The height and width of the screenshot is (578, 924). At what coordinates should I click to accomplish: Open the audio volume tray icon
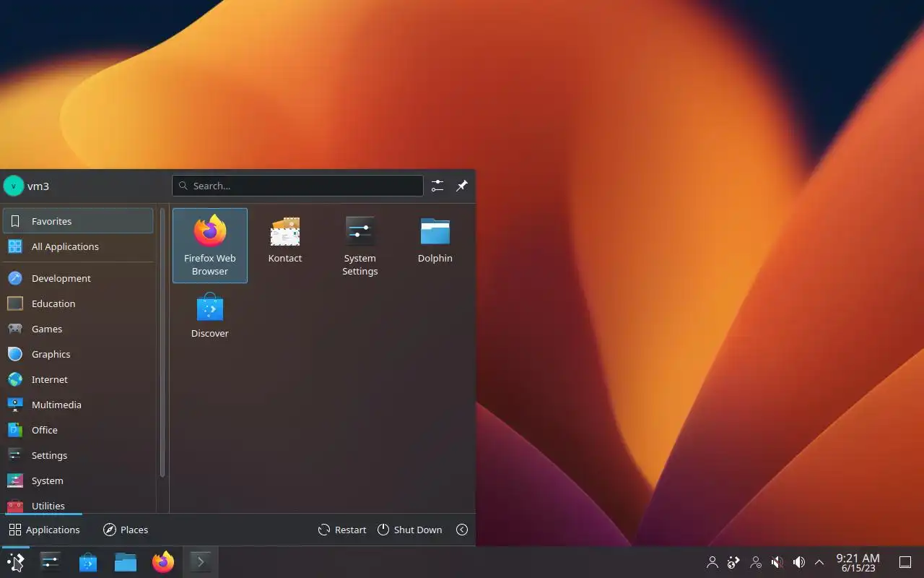click(x=799, y=561)
